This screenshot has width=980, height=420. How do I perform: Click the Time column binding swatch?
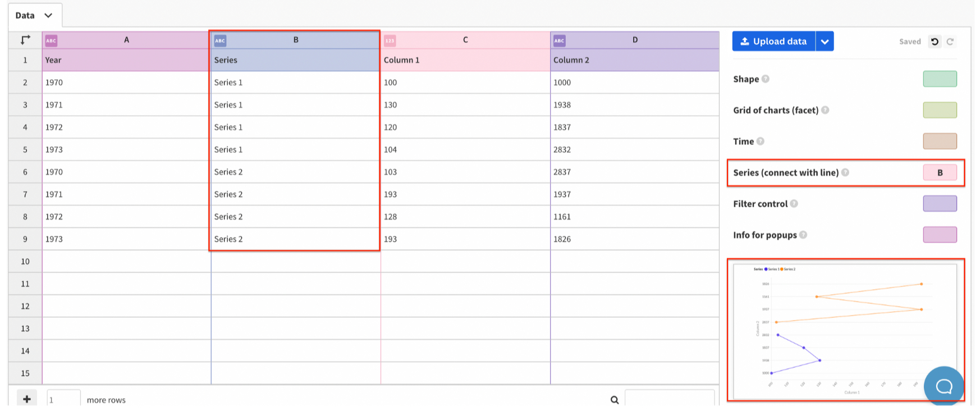pyautogui.click(x=940, y=141)
